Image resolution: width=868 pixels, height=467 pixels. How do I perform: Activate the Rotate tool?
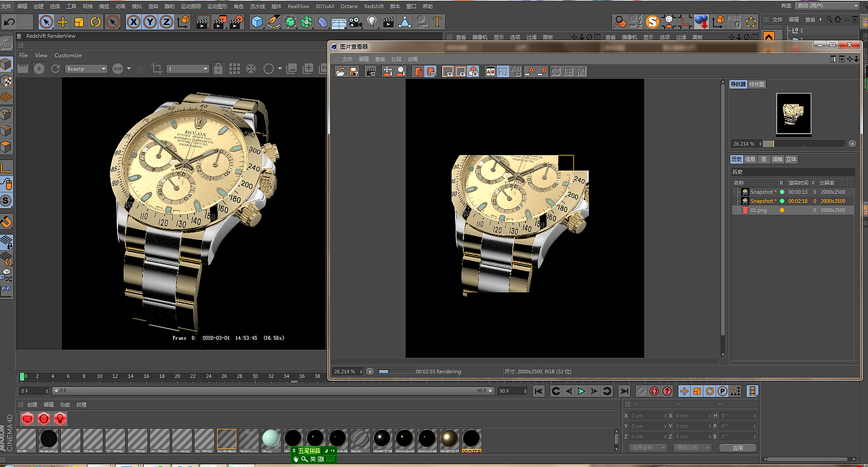(x=96, y=22)
